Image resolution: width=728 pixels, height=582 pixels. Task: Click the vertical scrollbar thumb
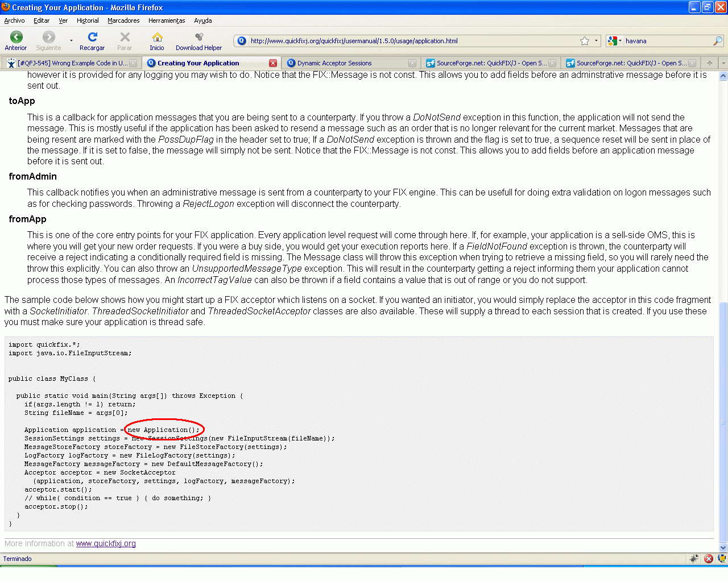(x=723, y=422)
